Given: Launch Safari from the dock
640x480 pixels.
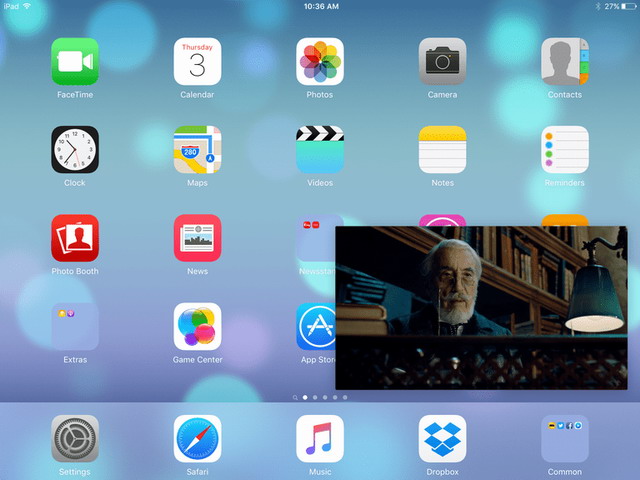Looking at the screenshot, I should 197,439.
